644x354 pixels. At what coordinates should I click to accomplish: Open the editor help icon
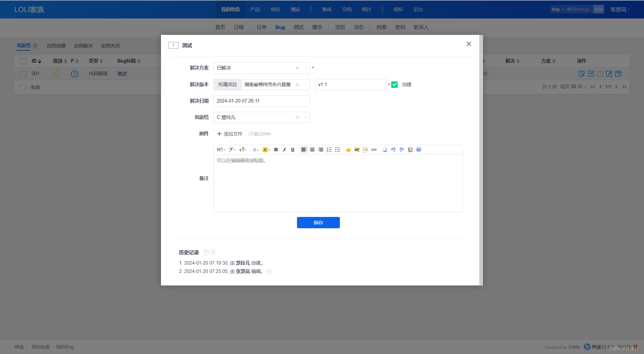(419, 150)
